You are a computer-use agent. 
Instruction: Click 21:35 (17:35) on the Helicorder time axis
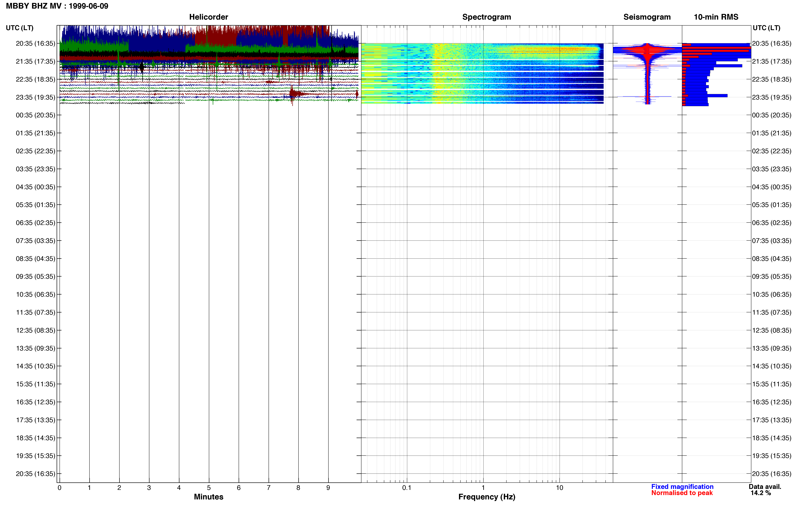point(36,61)
